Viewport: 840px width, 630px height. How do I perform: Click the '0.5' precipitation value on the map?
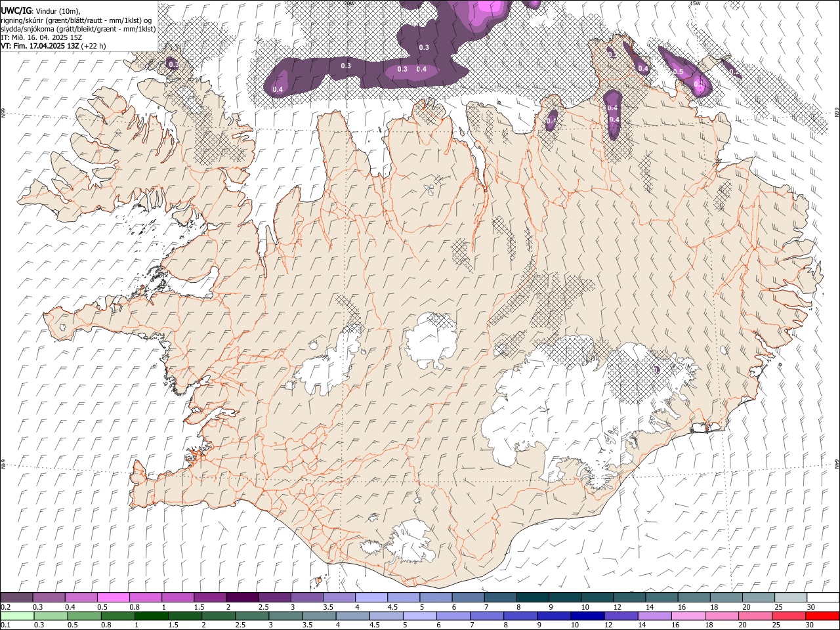678,72
